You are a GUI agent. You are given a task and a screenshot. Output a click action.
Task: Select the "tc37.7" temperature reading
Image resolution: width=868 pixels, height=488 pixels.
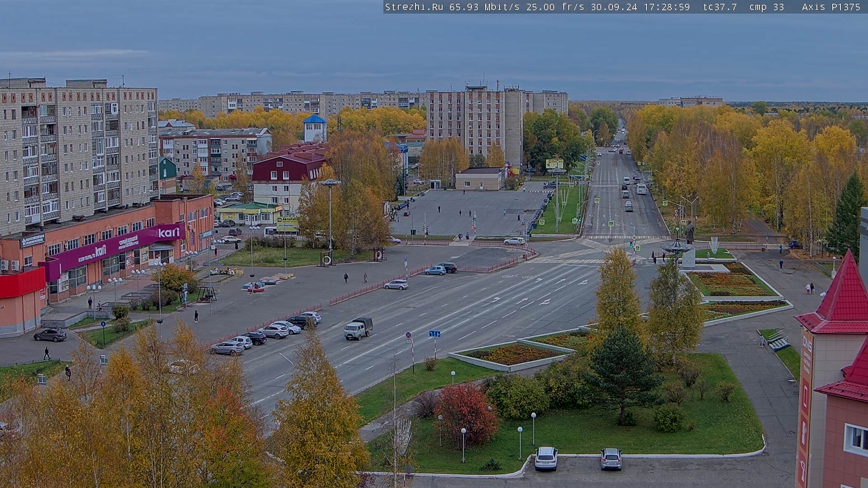(x=720, y=7)
